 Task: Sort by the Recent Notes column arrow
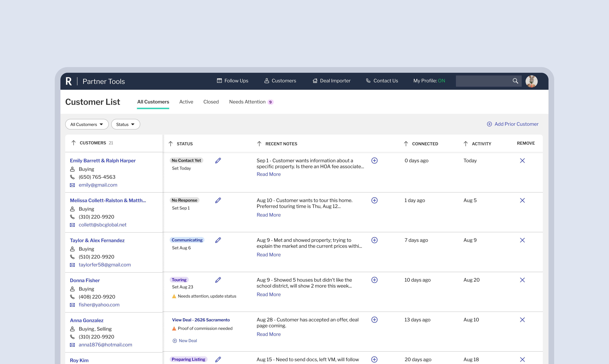pos(259,144)
